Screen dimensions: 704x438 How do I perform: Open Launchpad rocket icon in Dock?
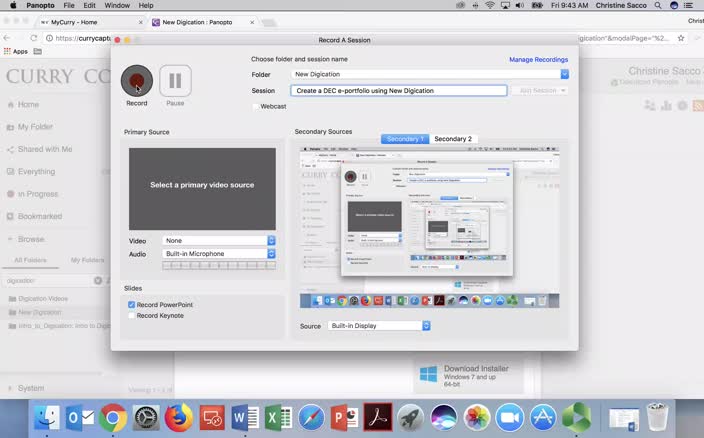[410, 417]
